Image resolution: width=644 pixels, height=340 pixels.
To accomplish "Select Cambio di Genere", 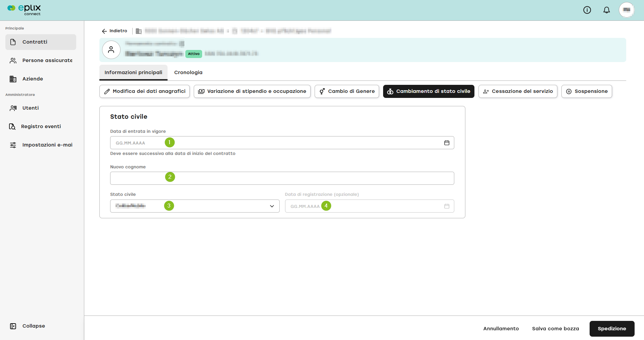I will click(347, 91).
